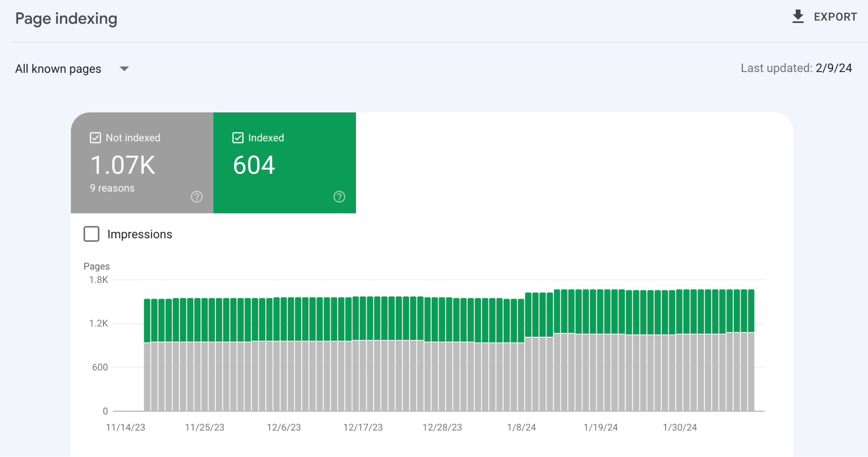
Task: Click the 1/19/24 axis date label
Action: [601, 427]
